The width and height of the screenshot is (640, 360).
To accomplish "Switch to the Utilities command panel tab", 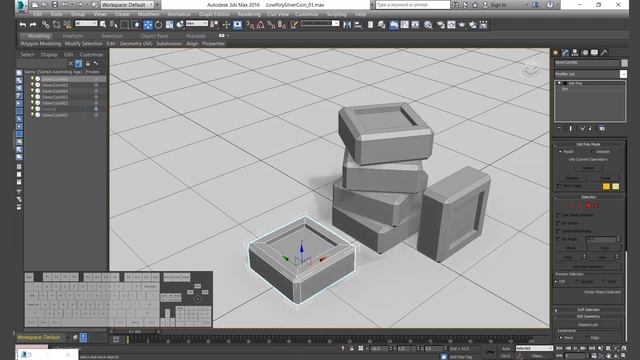I will point(604,53).
